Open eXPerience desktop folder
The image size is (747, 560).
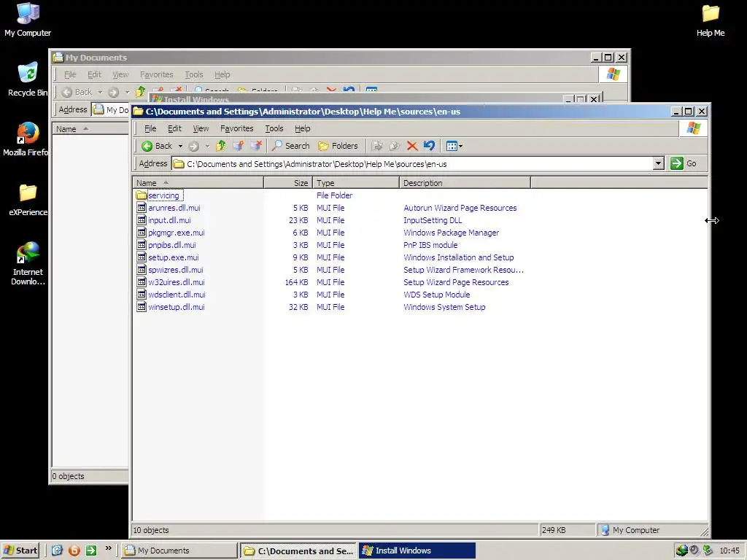tap(28, 200)
